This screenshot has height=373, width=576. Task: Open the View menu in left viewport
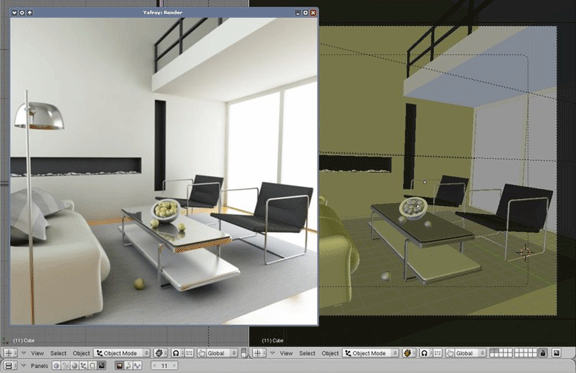point(37,353)
